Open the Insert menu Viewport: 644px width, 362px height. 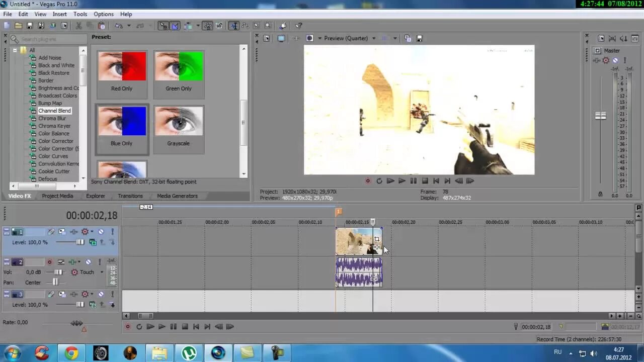pyautogui.click(x=59, y=14)
